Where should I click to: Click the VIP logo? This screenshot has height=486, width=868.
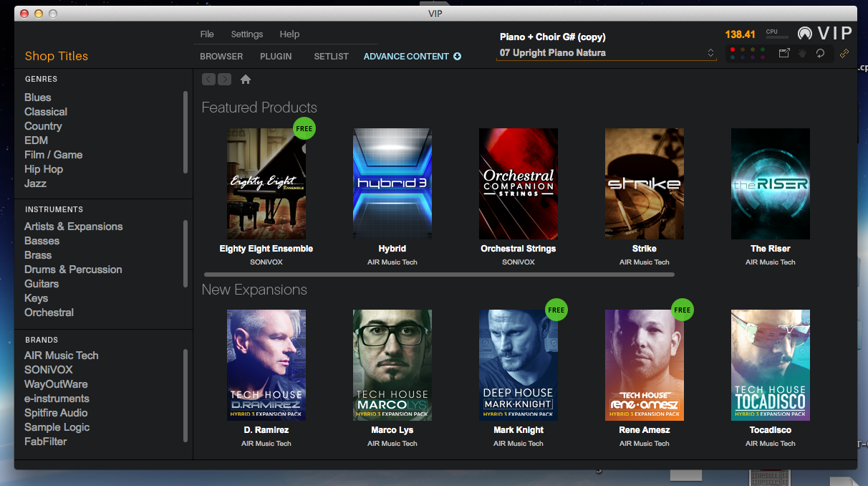[x=825, y=34]
